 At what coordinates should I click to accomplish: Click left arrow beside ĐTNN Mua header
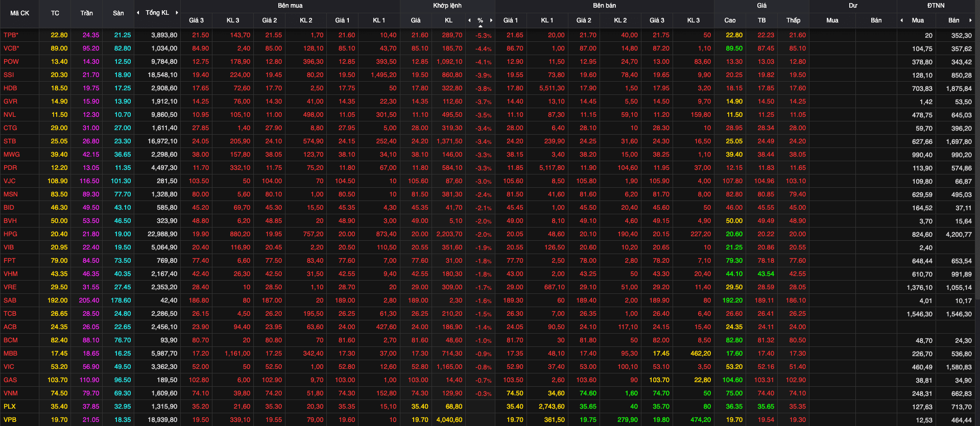point(902,20)
